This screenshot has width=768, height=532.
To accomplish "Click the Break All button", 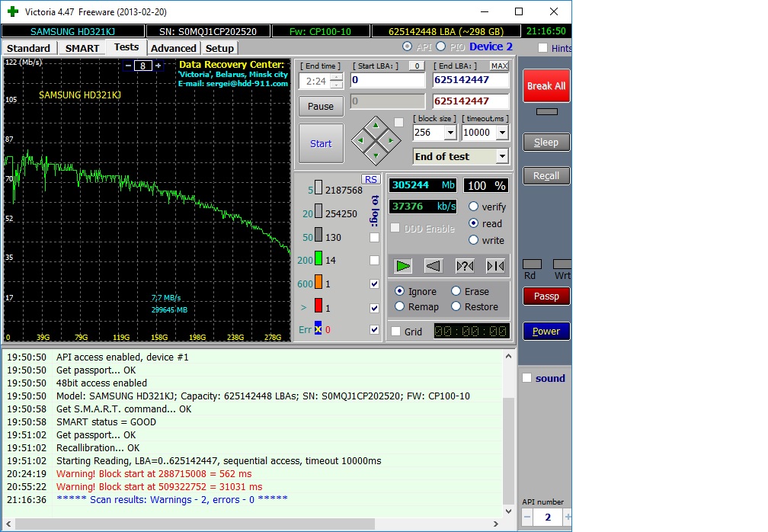I will [x=546, y=86].
